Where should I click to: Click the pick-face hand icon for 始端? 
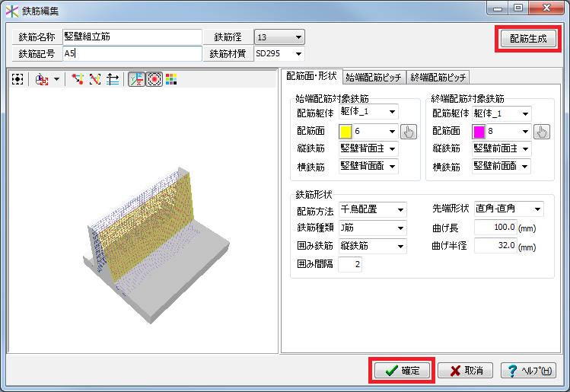click(409, 132)
